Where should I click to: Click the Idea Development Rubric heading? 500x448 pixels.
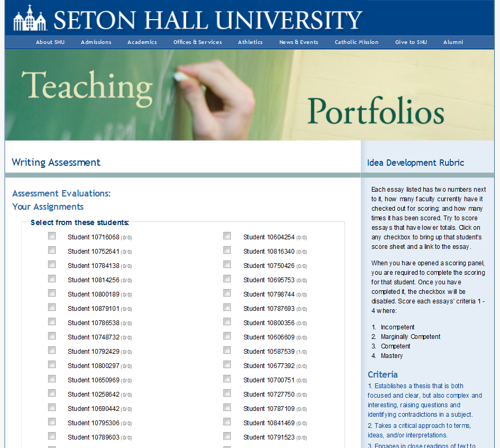click(415, 163)
